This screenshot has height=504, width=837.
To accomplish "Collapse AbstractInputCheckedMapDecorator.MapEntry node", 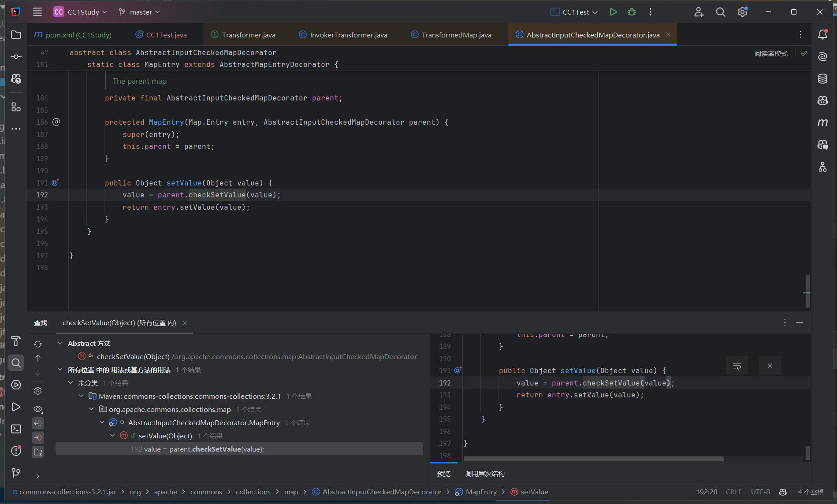I will [x=102, y=422].
